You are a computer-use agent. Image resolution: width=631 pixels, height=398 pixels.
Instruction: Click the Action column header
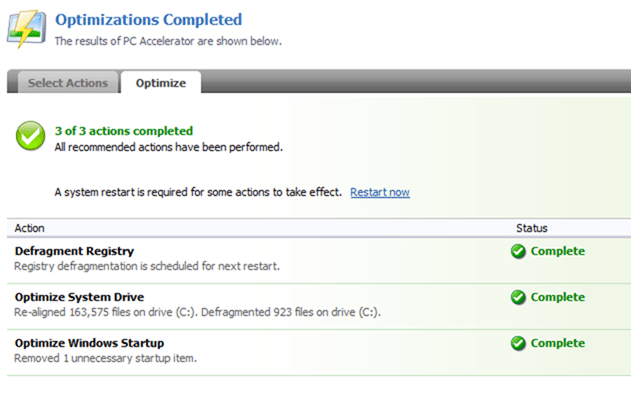tap(29, 228)
